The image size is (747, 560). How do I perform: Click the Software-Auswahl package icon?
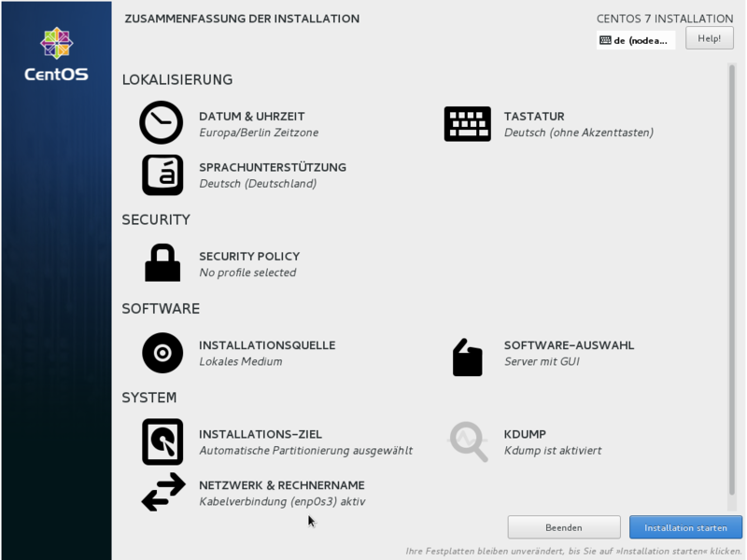[x=468, y=357]
